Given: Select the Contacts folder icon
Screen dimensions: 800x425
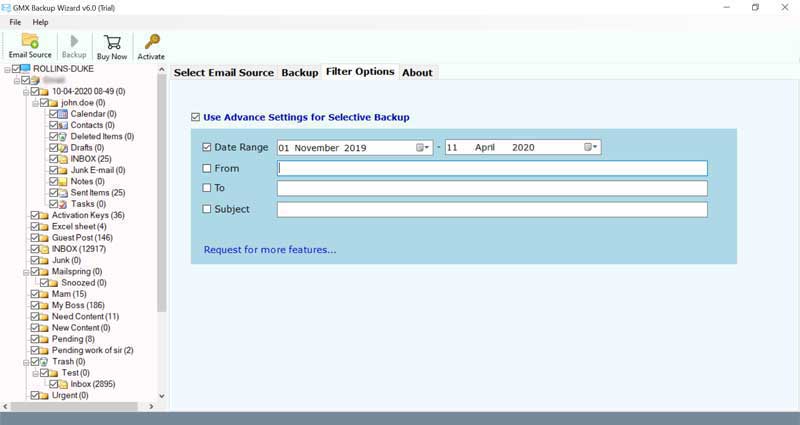Looking at the screenshot, I should (x=62, y=125).
